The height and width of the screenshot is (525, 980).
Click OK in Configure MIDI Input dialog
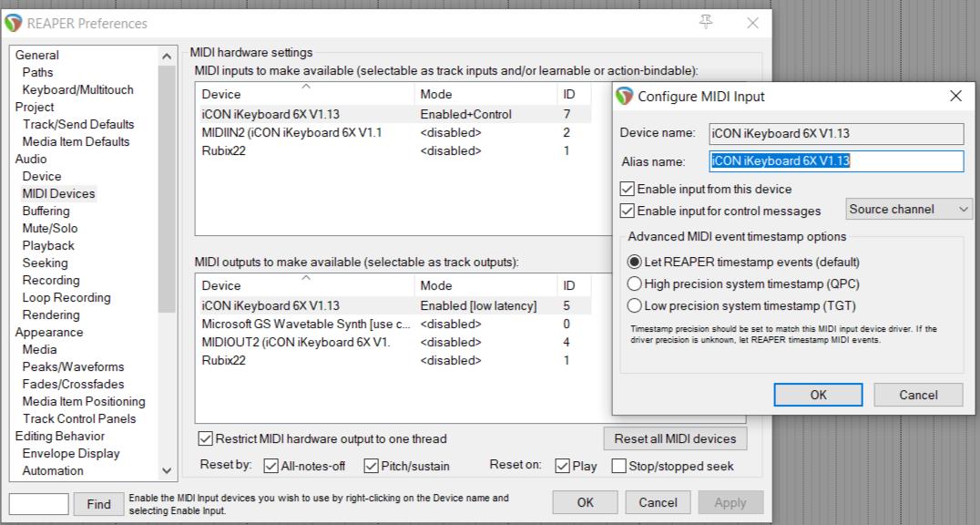(x=818, y=395)
